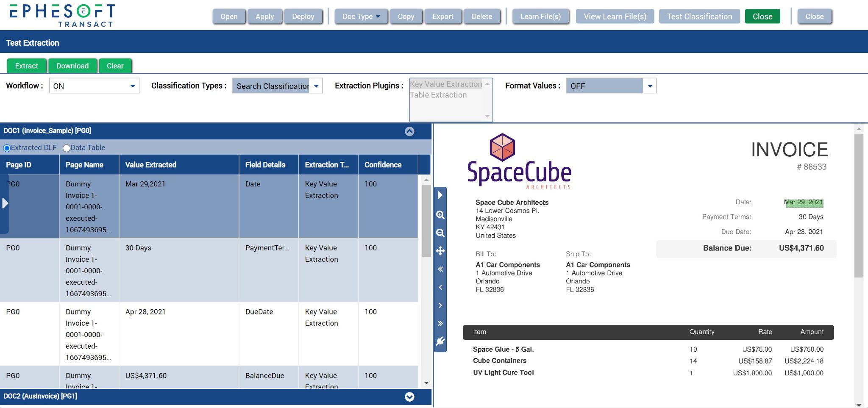Select the 'US$4,371.60' value cell
This screenshot has width=868, height=408.
pyautogui.click(x=179, y=377)
